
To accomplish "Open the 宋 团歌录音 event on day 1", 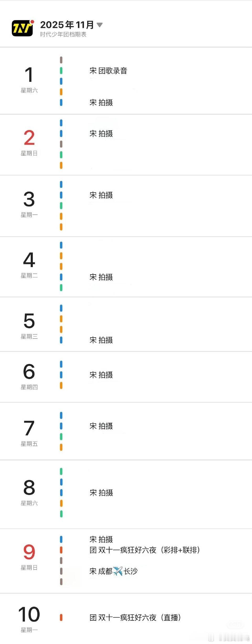I will (x=108, y=71).
